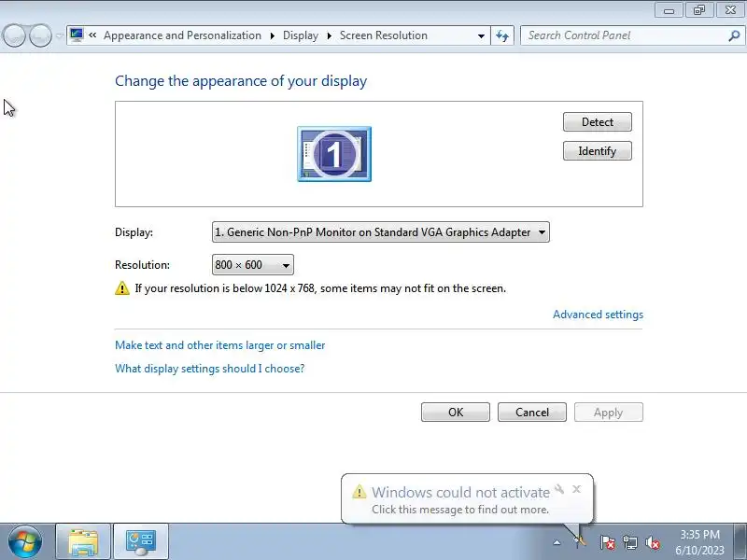The height and width of the screenshot is (560, 747).
Task: Navigate to Display breadcrumb
Action: coord(301,35)
